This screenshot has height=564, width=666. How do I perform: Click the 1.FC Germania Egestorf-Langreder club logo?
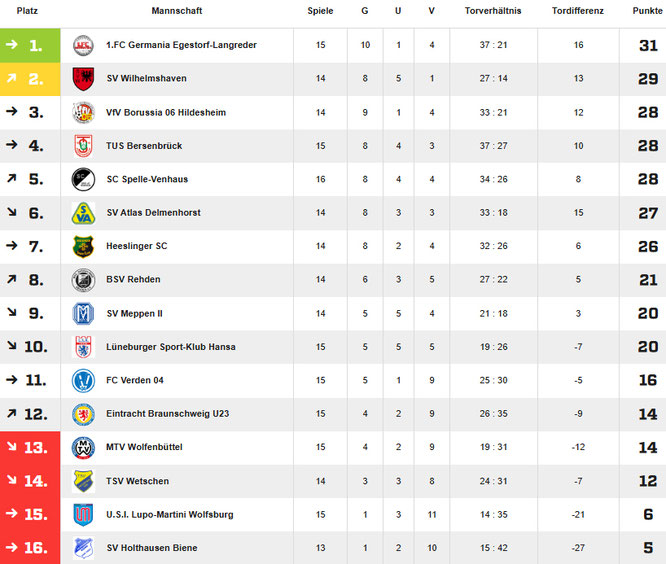(x=83, y=45)
